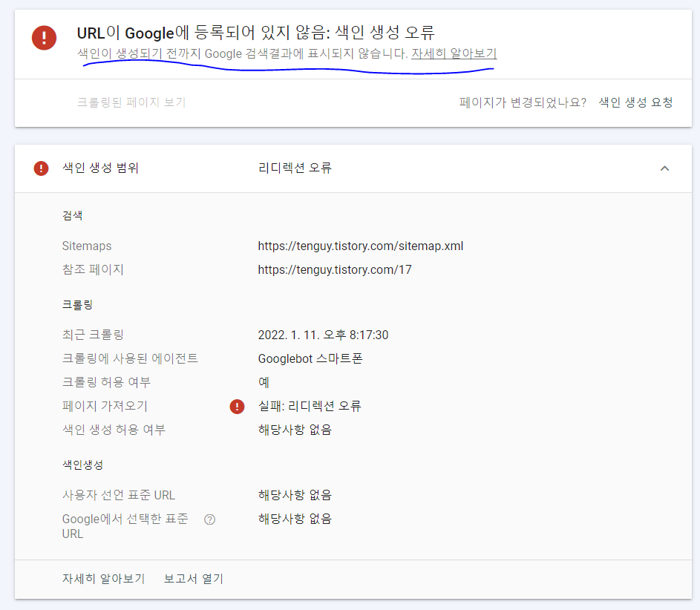Click the Sitemaps row label
Viewport: 700px width, 610px height.
pos(87,246)
